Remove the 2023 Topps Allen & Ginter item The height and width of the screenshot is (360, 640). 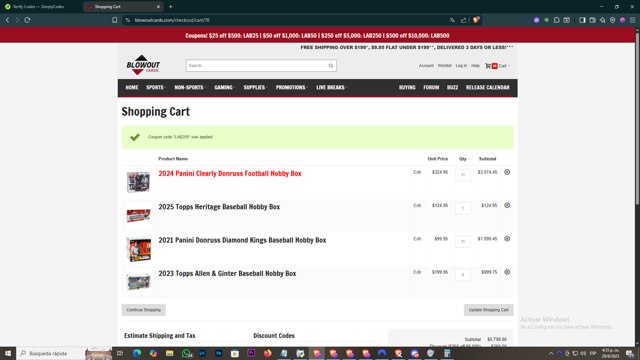coord(507,272)
